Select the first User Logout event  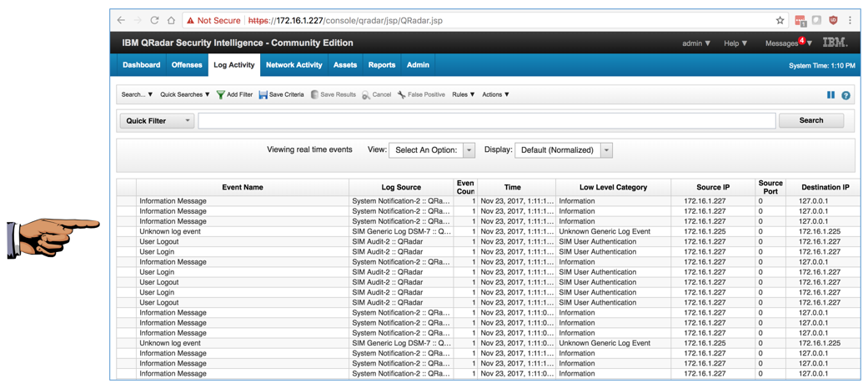point(159,241)
